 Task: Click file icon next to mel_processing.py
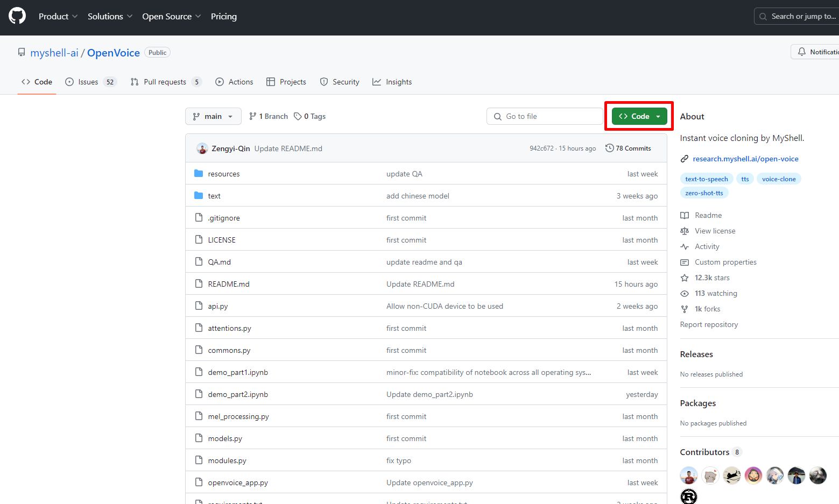(x=199, y=416)
